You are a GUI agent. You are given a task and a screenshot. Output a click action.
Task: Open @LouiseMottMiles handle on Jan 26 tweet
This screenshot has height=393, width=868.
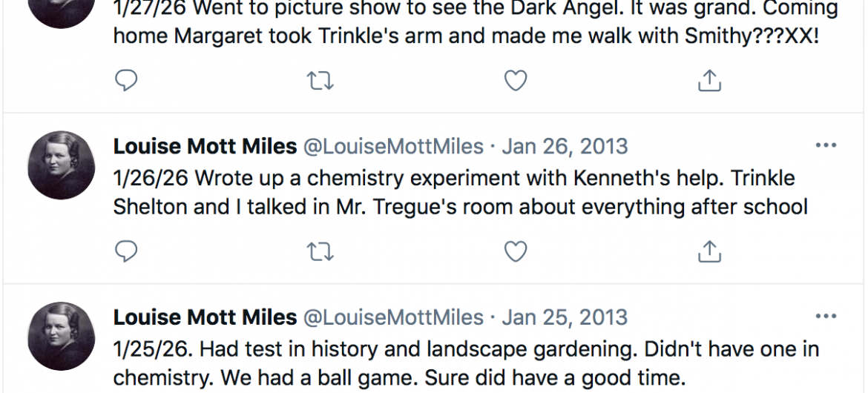coord(393,147)
